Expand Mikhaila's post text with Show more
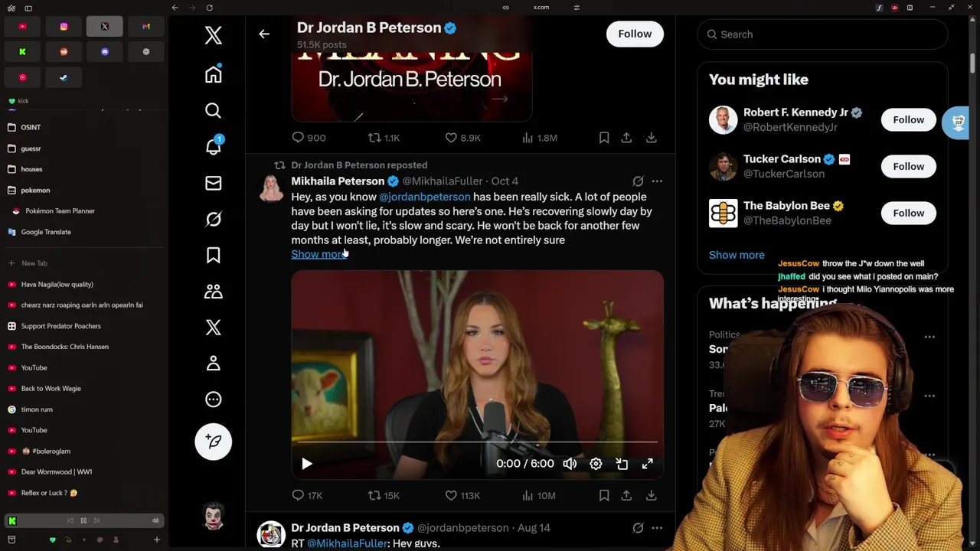 (x=318, y=254)
